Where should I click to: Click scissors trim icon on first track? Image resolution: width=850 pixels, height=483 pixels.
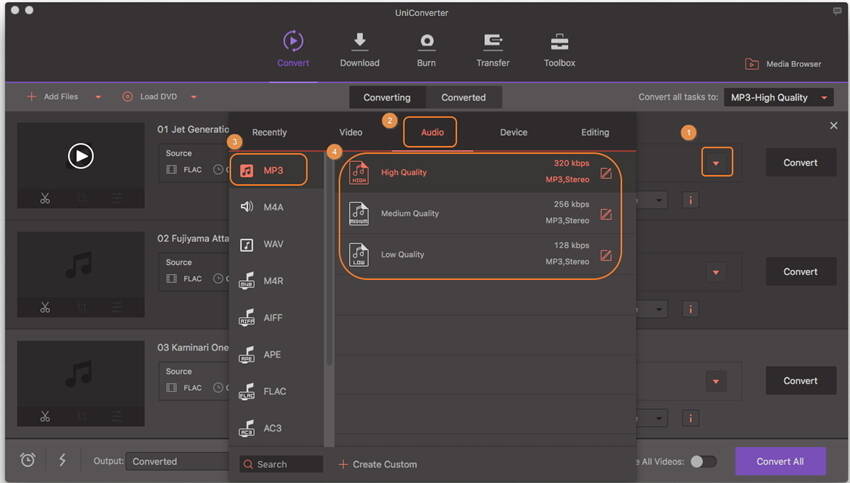[45, 198]
